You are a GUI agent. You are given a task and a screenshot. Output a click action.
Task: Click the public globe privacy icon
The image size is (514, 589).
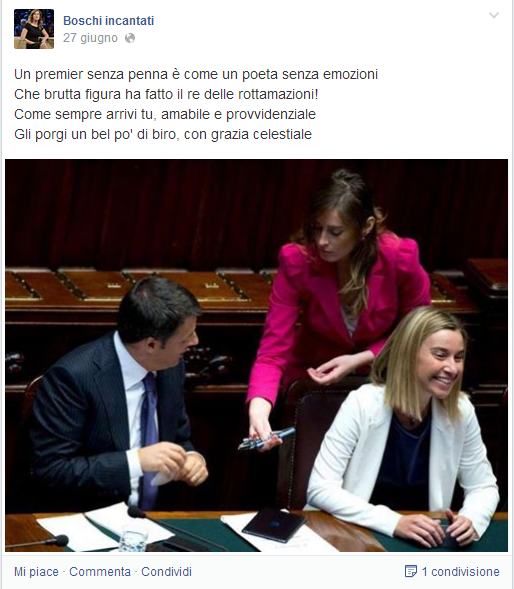point(130,38)
